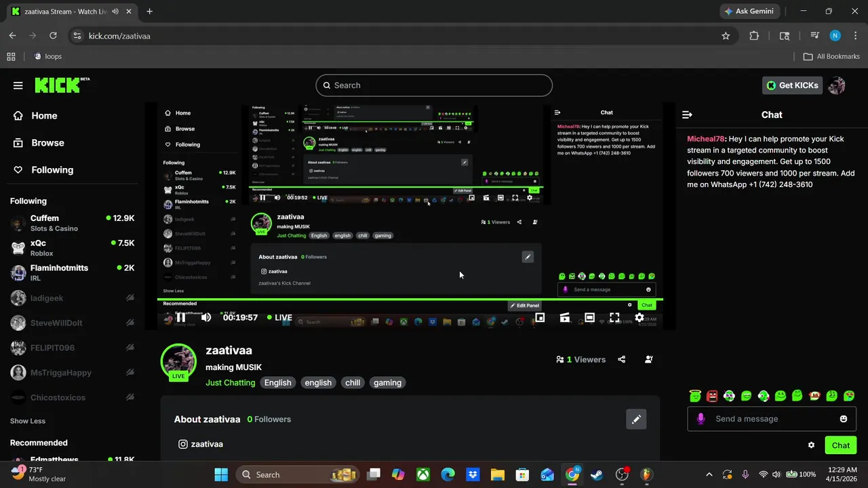Open Chrome apps grid in bookmarks bar
This screenshot has height=488, width=868.
point(11,56)
